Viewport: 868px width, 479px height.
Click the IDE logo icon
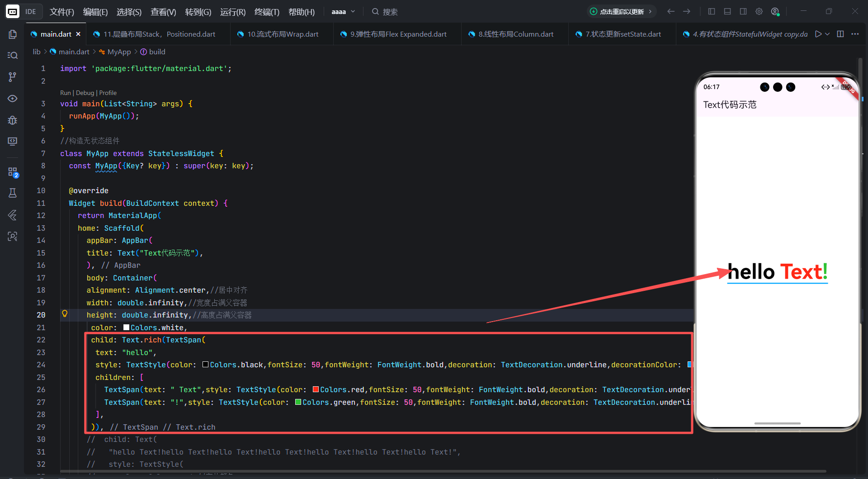click(13, 12)
